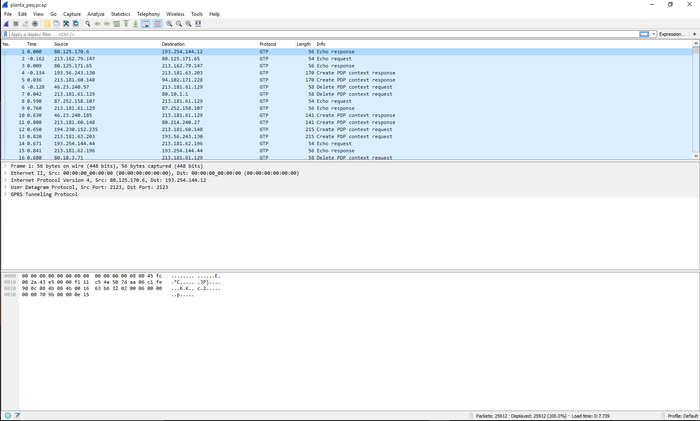Image resolution: width=700 pixels, height=421 pixels.
Task: Toggle colorize packet list button
Action: coord(157,24)
